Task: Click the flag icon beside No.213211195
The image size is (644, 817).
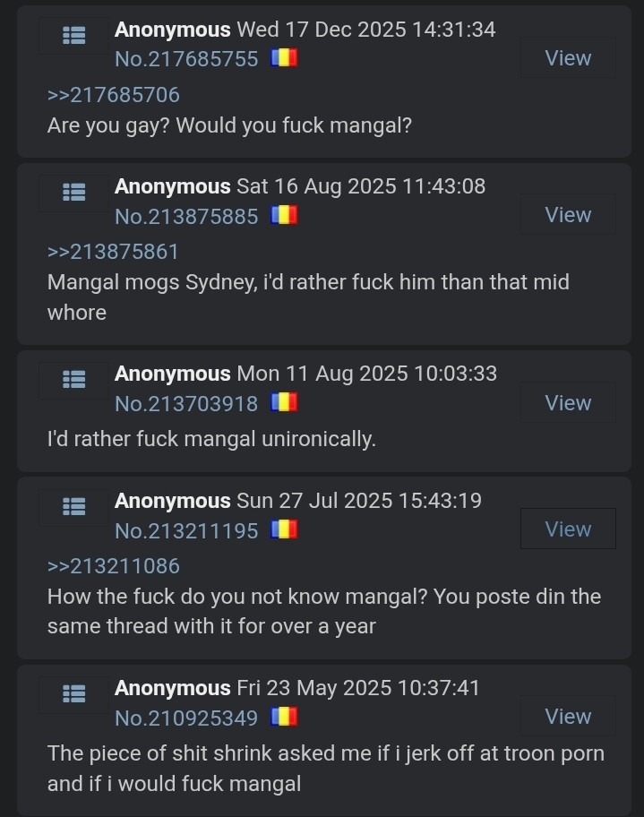Action: 284,530
